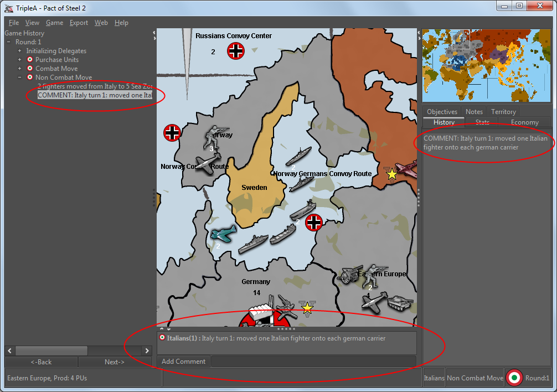Click the world minimap thumbnail
Screen dimensions: 557x392
486,66
